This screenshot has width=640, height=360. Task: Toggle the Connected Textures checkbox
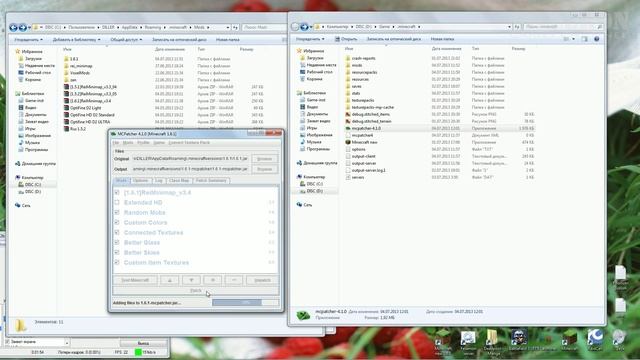[x=117, y=232]
